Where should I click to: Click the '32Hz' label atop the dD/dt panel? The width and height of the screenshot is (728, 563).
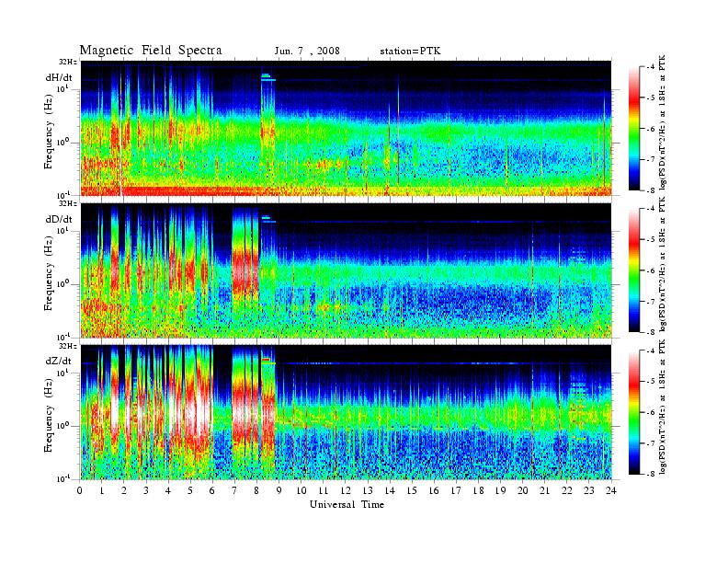pos(68,203)
